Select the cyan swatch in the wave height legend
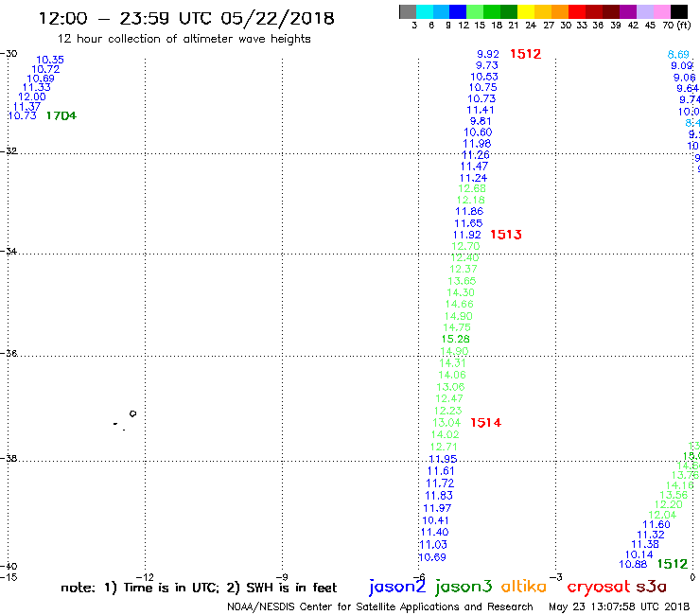 425,11
